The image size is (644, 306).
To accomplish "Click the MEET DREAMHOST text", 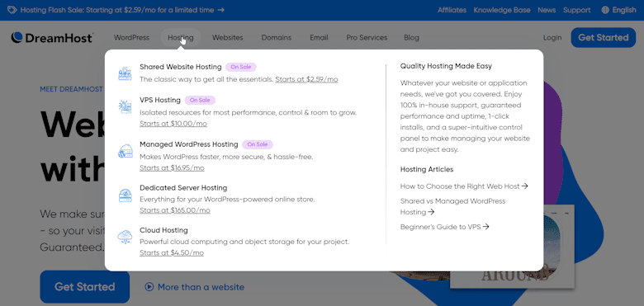I will pyautogui.click(x=72, y=89).
